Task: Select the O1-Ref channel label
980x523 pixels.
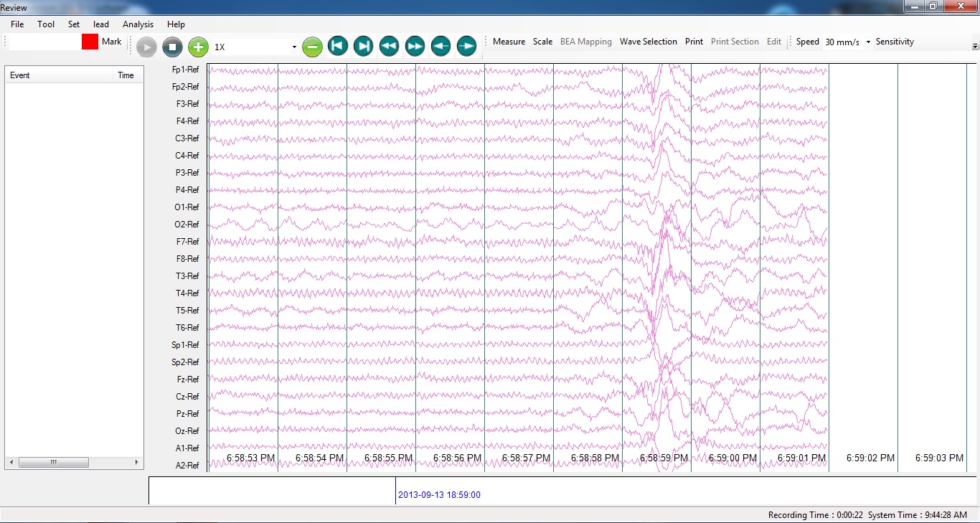Action: (187, 207)
